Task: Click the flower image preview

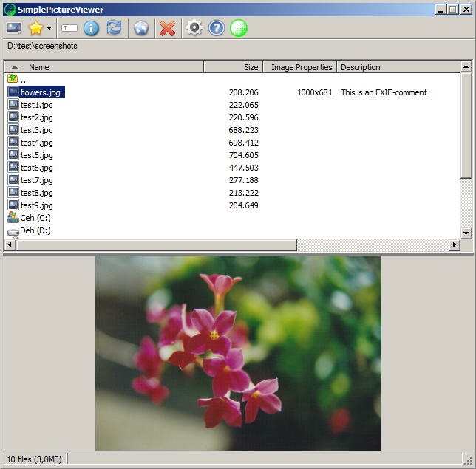Action: (238, 352)
